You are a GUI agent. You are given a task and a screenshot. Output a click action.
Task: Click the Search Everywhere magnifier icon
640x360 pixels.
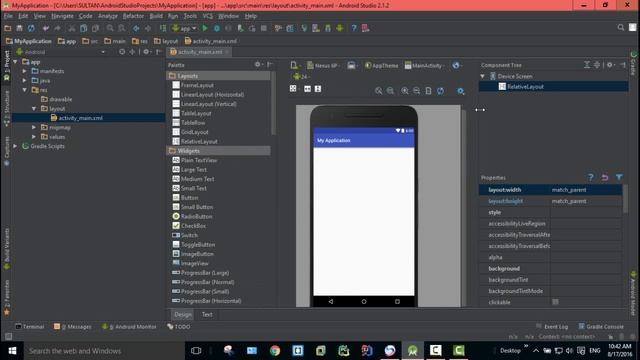[621, 28]
